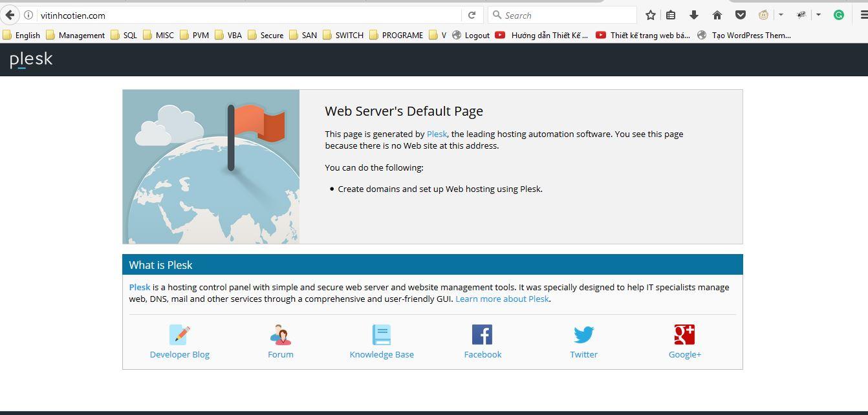Click the What is Plesk header bar
Viewport: 868px width, 415px height.
click(x=433, y=265)
